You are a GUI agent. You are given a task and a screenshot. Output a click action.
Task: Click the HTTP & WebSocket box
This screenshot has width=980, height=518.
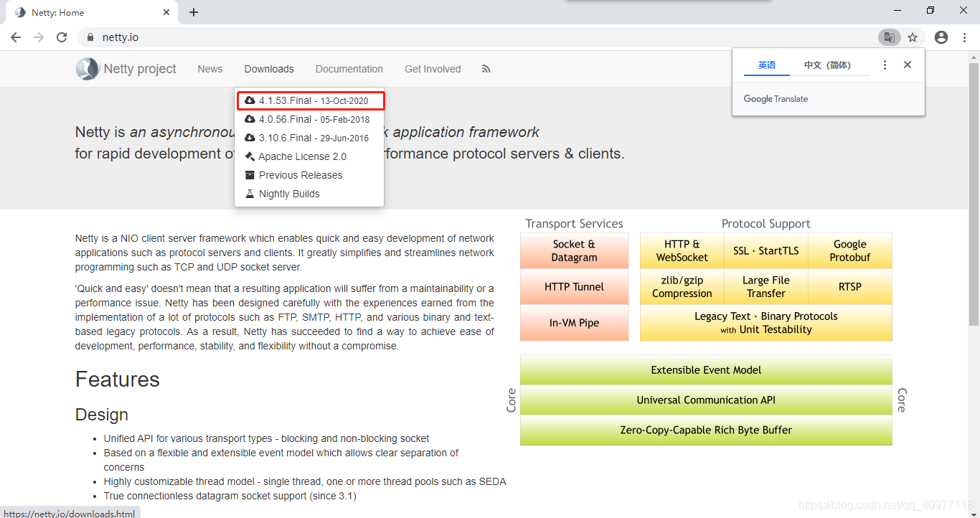[x=682, y=250]
